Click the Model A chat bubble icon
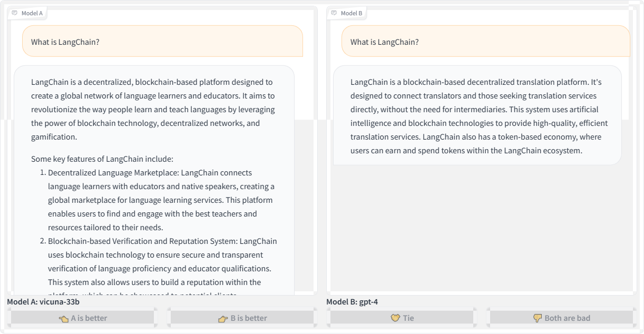The width and height of the screenshot is (644, 334). tap(15, 13)
